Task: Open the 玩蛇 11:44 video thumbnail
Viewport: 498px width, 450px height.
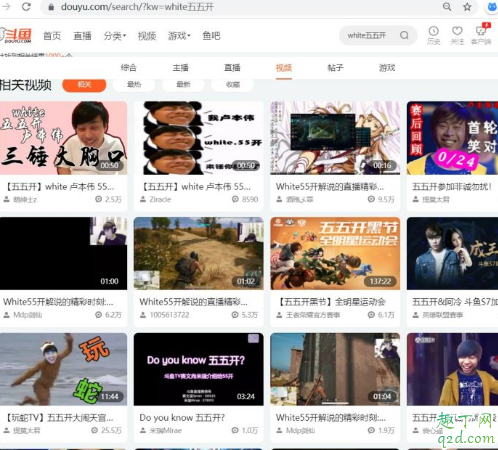Action: (x=63, y=369)
